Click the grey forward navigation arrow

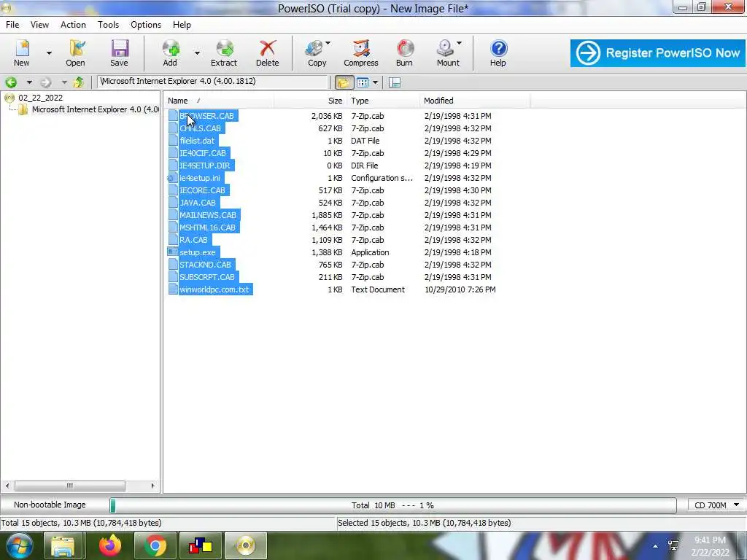46,82
